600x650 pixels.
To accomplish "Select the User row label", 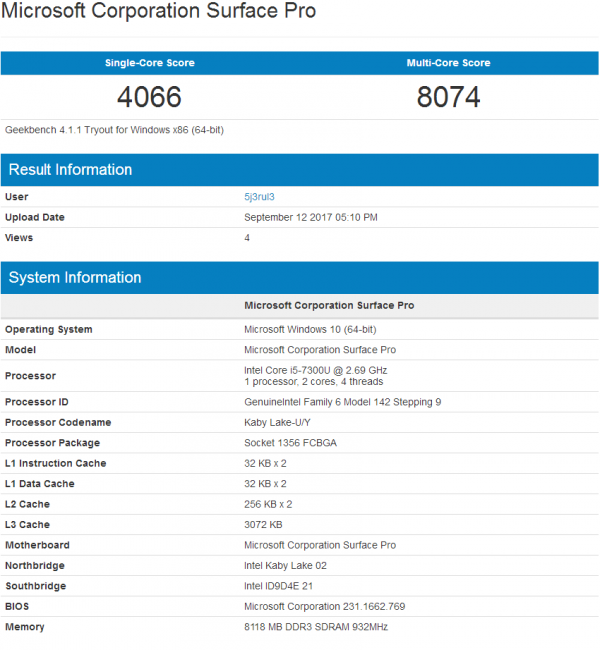I will click(17, 197).
